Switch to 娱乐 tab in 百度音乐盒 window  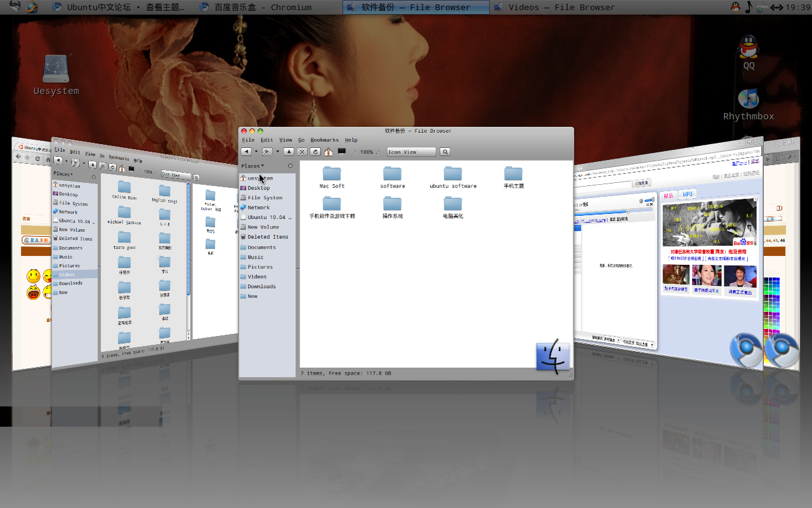coord(669,196)
